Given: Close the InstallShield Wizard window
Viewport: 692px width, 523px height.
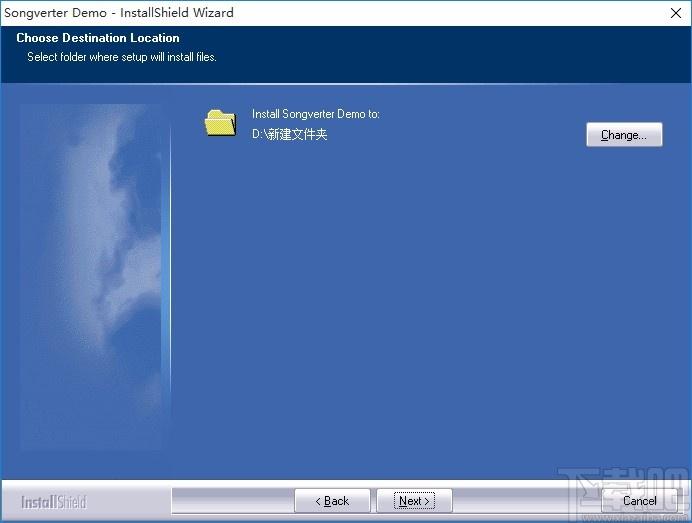Looking at the screenshot, I should pos(676,13).
